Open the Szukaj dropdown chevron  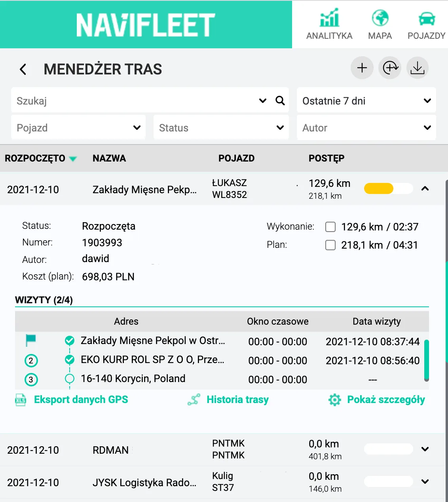(x=262, y=101)
